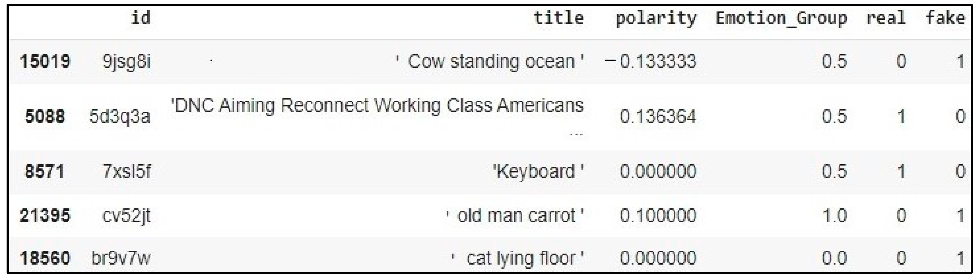Click the fake column header
The height and width of the screenshot is (280, 980).
945,18
